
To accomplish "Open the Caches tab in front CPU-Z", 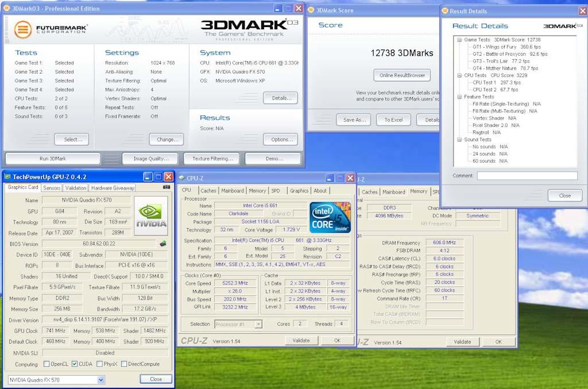I will coord(208,191).
